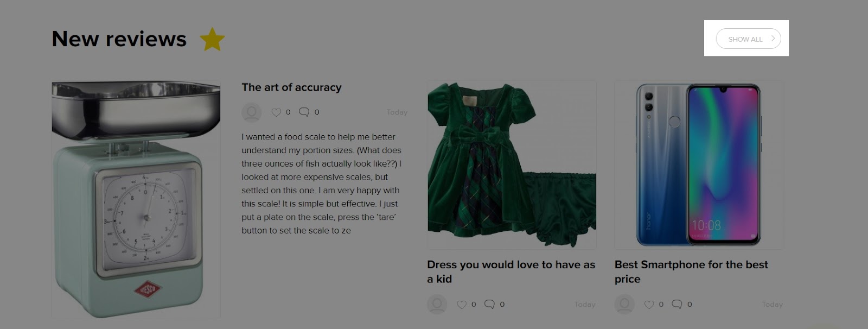The width and height of the screenshot is (868, 329).
Task: Click the green velvet dress image
Action: point(512,165)
